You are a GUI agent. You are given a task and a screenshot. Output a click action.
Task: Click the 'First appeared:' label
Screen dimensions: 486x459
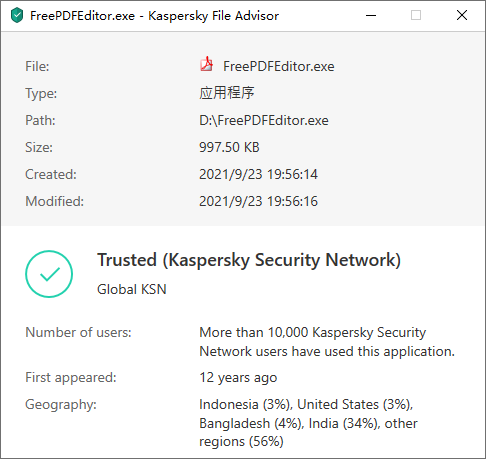tap(71, 378)
